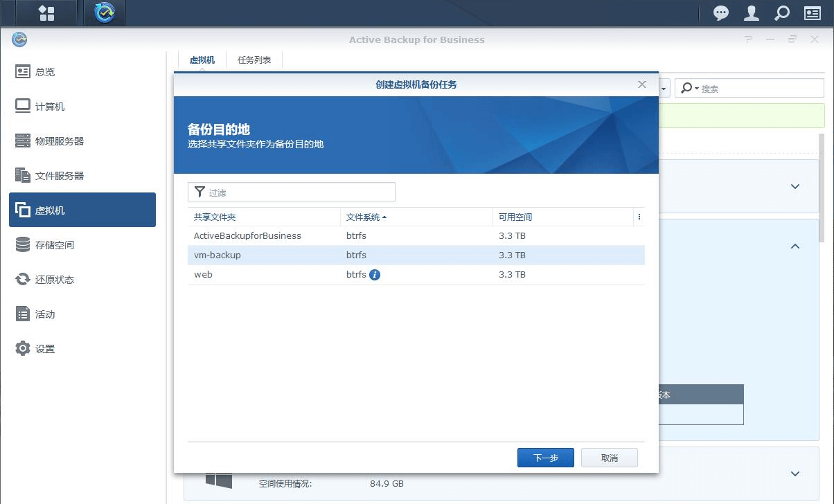The width and height of the screenshot is (834, 504).
Task: Open column options menu in the table header
Action: click(639, 217)
